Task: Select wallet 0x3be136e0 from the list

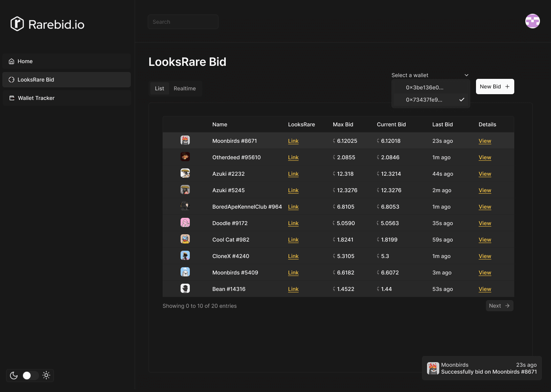Action: coord(425,87)
